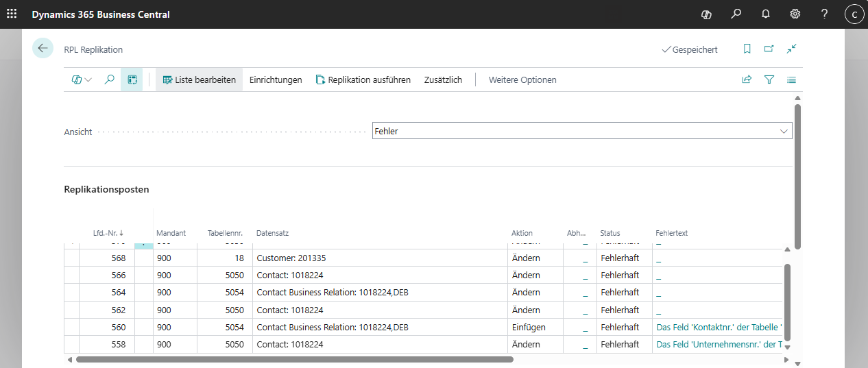Click the Copilot icon in top bar
The height and width of the screenshot is (368, 868).
[x=706, y=14]
